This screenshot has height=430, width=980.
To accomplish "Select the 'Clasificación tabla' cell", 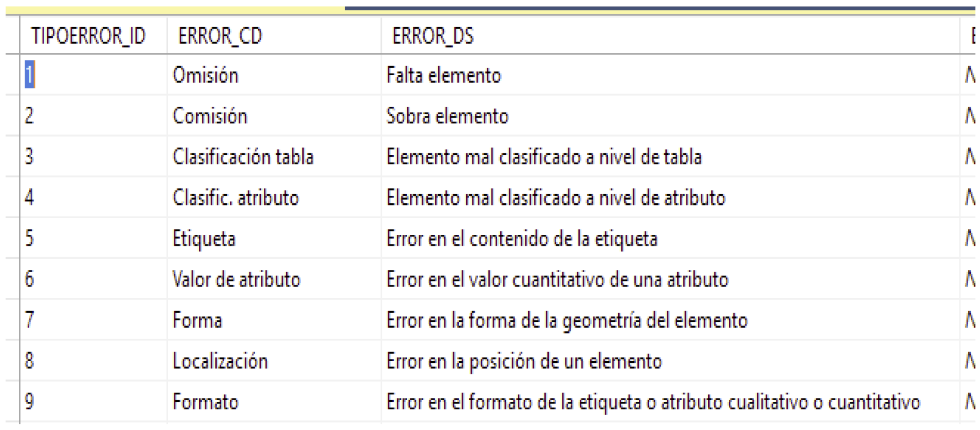I will [x=243, y=157].
